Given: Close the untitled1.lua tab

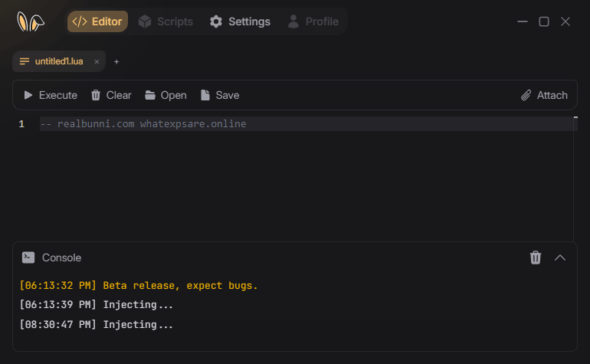Looking at the screenshot, I should point(97,62).
